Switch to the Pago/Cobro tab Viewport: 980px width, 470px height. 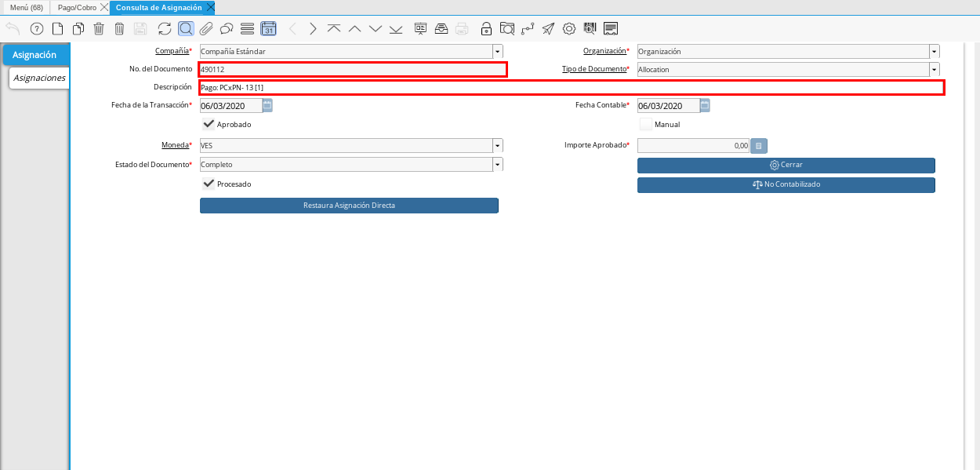[x=77, y=7]
